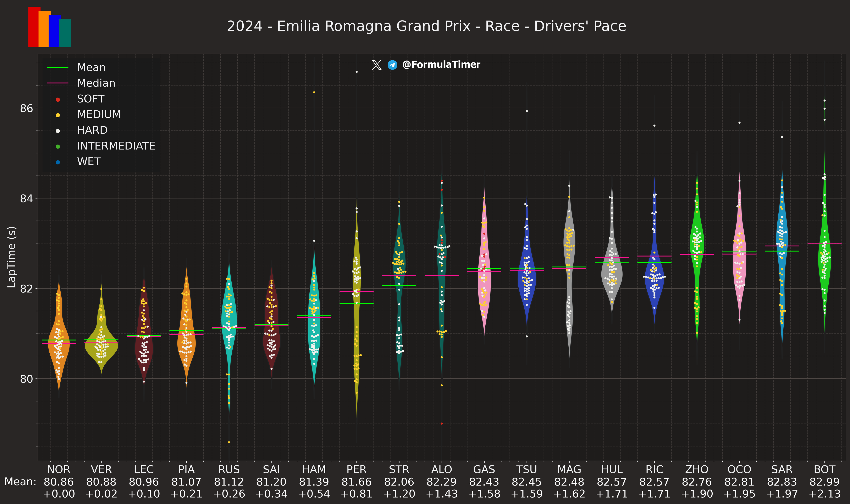Click the STR driver label
This screenshot has height=504, width=850.
pyautogui.click(x=399, y=469)
